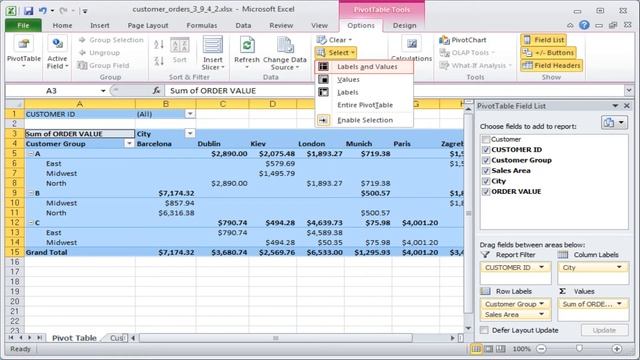Go to first sheet navigation arrow
Viewport: 640px width, 360px height.
click(11, 338)
